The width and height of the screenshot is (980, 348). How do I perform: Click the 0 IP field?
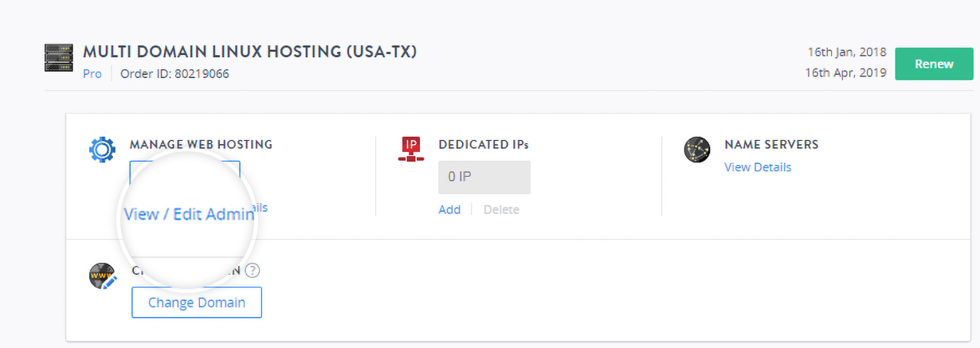coord(484,177)
